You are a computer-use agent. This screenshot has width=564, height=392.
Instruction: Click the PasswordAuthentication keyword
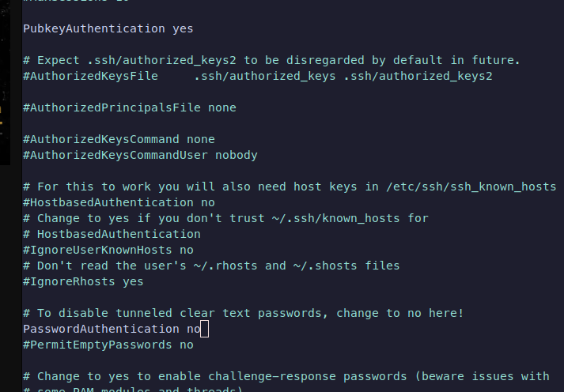coord(101,329)
